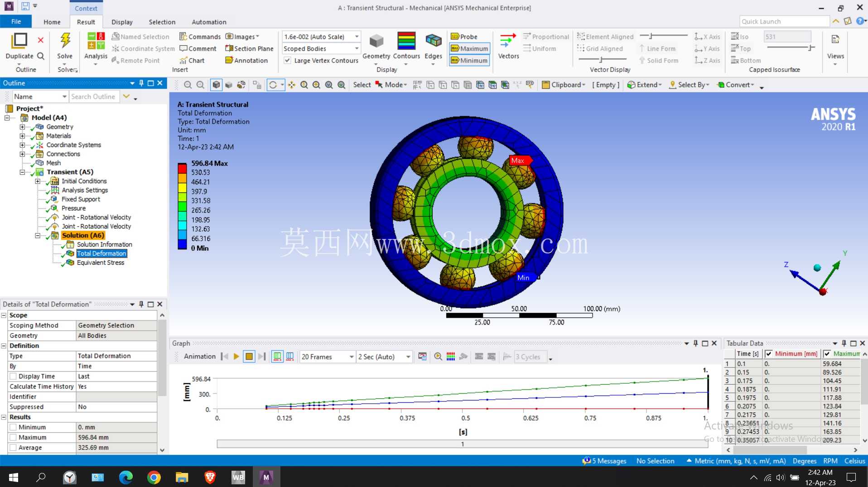Open Windows taskbar search
Image resolution: width=868 pixels, height=487 pixels.
tap(41, 477)
